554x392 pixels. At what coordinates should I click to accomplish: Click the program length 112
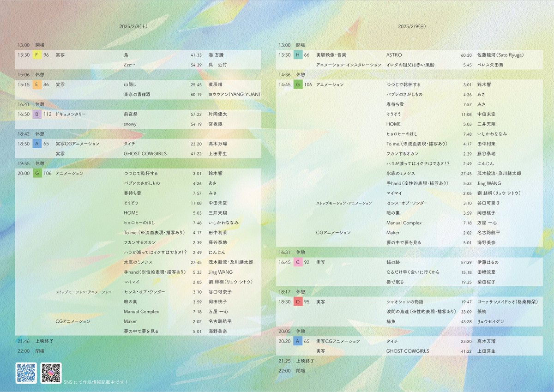point(48,114)
